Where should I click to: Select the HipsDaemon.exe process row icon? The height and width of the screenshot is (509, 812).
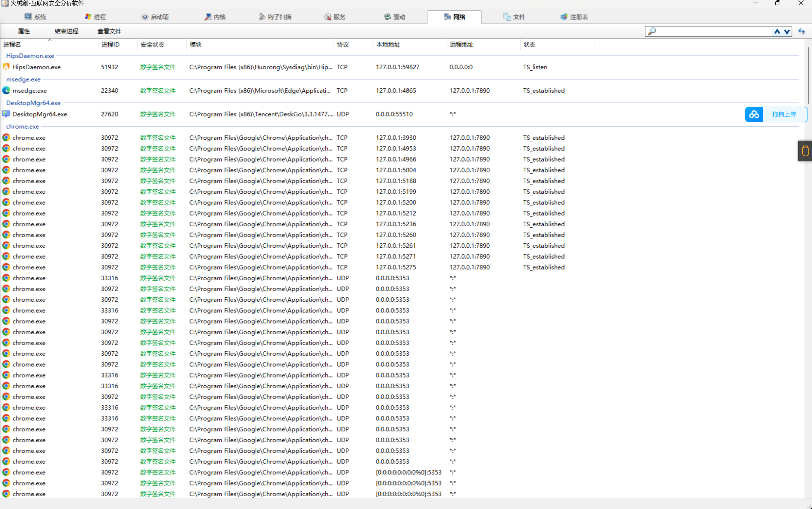6,67
